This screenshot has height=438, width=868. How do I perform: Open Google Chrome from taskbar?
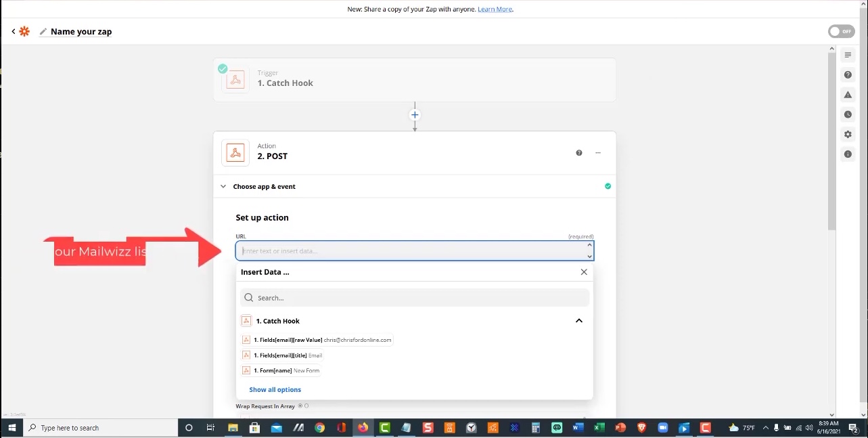[319, 428]
